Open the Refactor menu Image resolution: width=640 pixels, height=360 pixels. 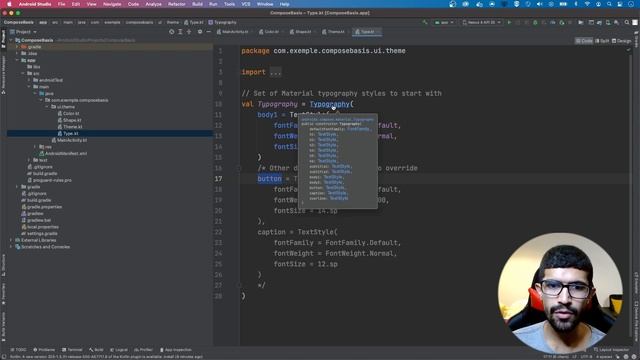point(177,4)
